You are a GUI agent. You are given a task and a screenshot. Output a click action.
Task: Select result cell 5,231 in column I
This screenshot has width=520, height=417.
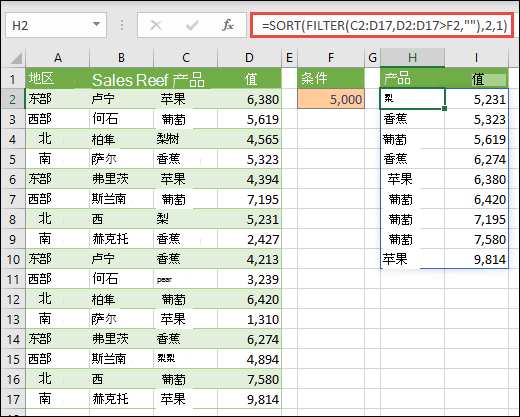click(x=476, y=99)
